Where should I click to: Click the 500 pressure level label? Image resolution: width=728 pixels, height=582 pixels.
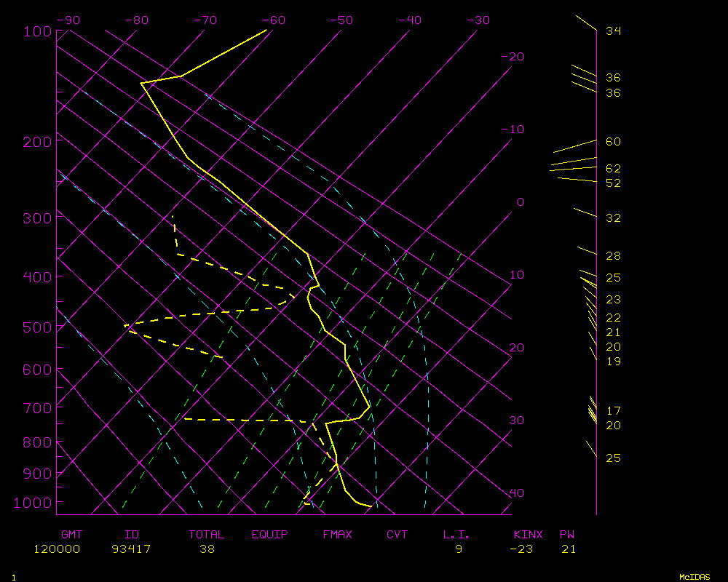click(x=36, y=327)
